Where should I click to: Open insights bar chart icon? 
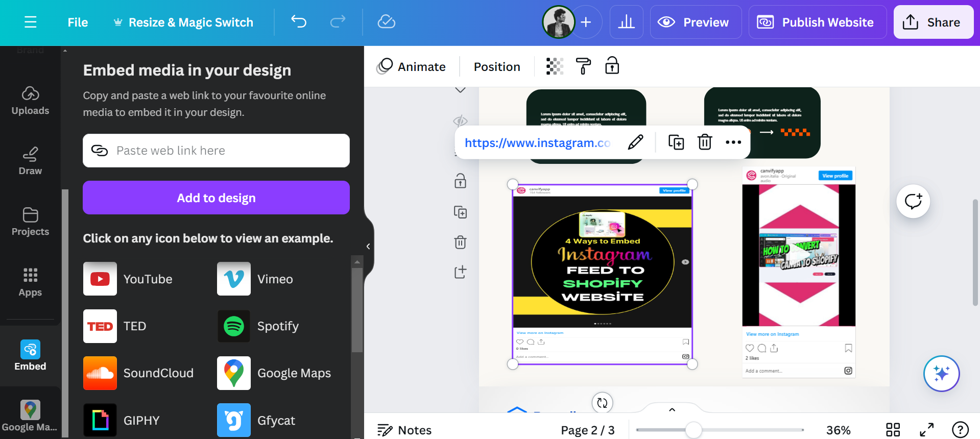pos(626,22)
